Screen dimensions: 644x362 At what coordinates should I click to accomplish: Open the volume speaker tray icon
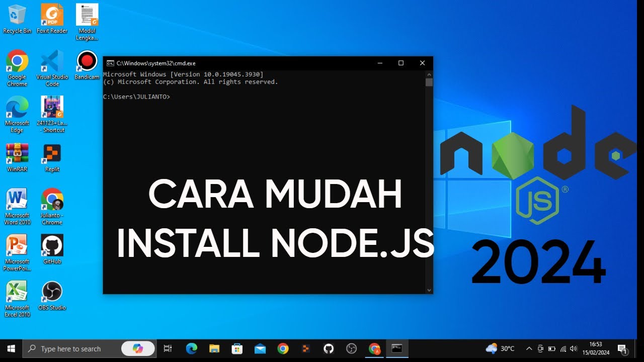[x=574, y=348]
